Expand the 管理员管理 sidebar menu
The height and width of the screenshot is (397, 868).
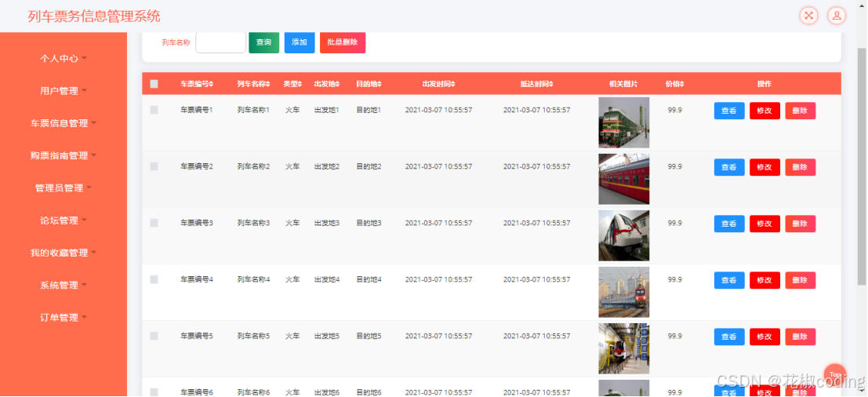(x=64, y=188)
